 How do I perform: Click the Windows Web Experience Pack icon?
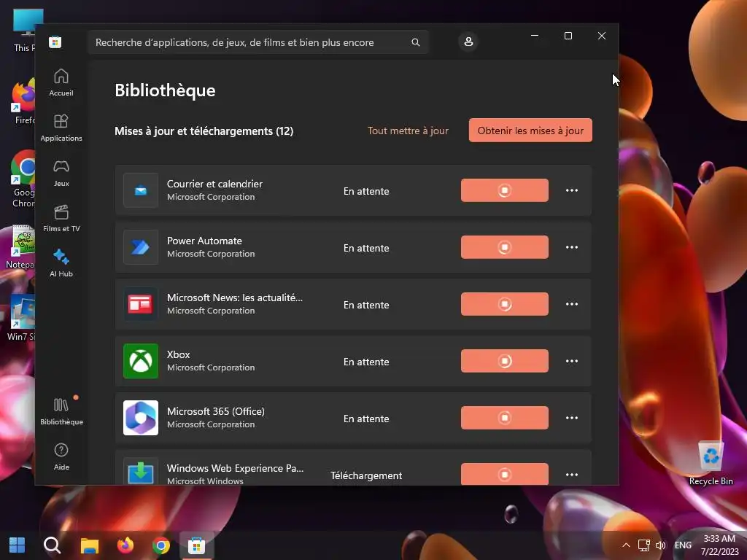pyautogui.click(x=141, y=472)
